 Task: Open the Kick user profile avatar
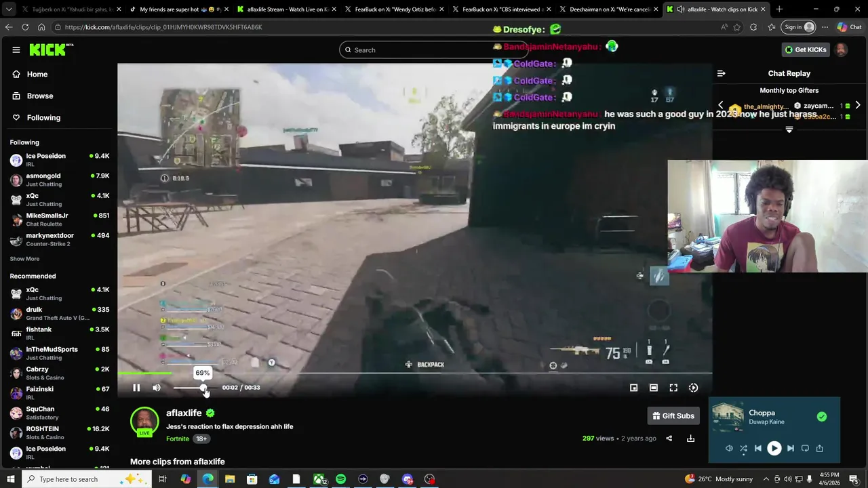(x=841, y=49)
